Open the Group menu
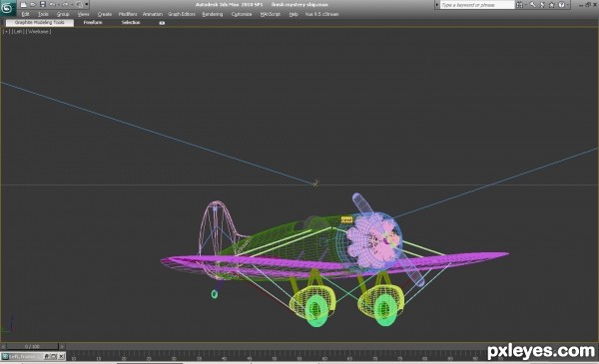This screenshot has width=599, height=364. (x=63, y=14)
